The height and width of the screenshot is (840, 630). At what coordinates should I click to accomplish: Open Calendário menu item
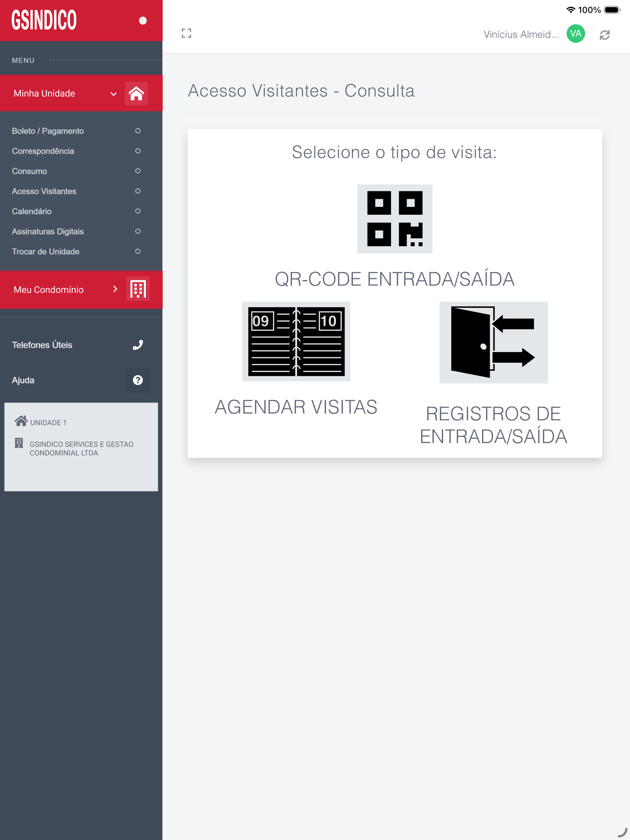click(x=32, y=212)
